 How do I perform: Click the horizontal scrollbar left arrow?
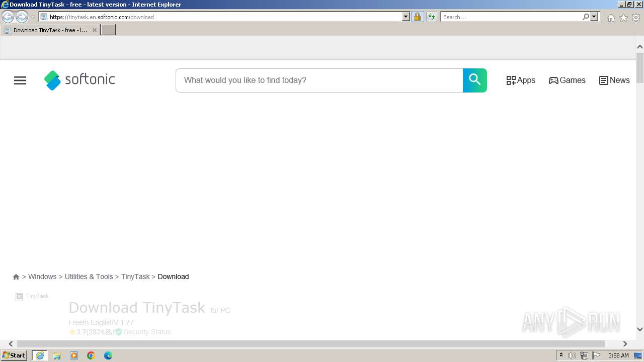click(x=11, y=344)
